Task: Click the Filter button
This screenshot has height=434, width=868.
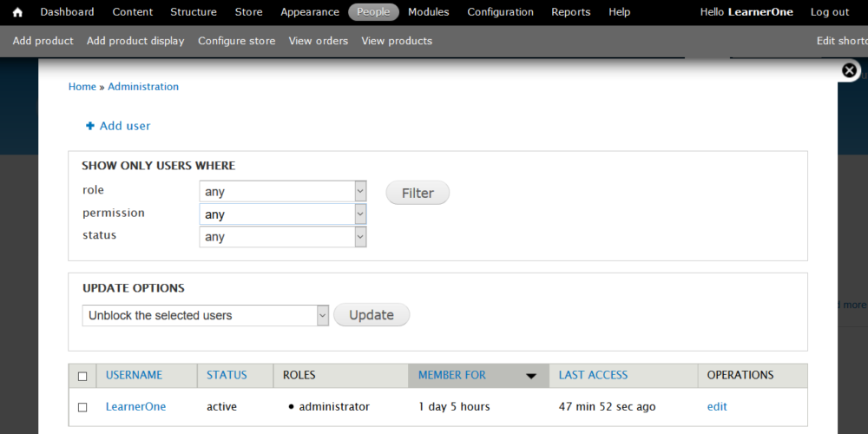Action: 418,193
